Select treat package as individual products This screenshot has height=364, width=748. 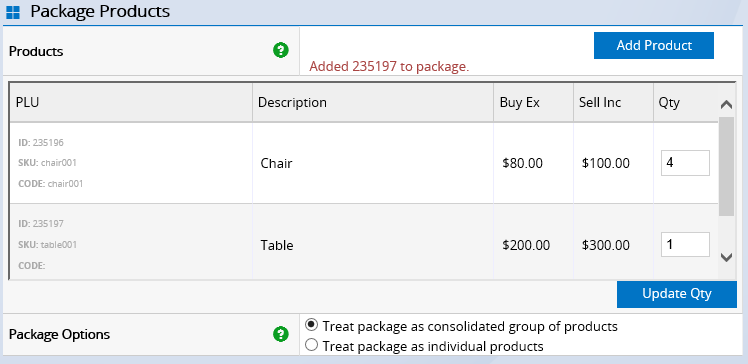(x=312, y=345)
